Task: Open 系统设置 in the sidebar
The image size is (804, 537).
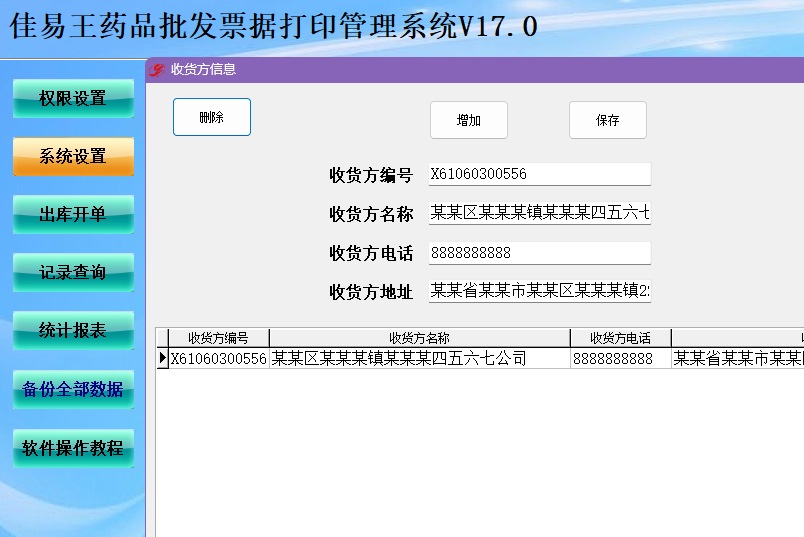Action: tap(73, 156)
